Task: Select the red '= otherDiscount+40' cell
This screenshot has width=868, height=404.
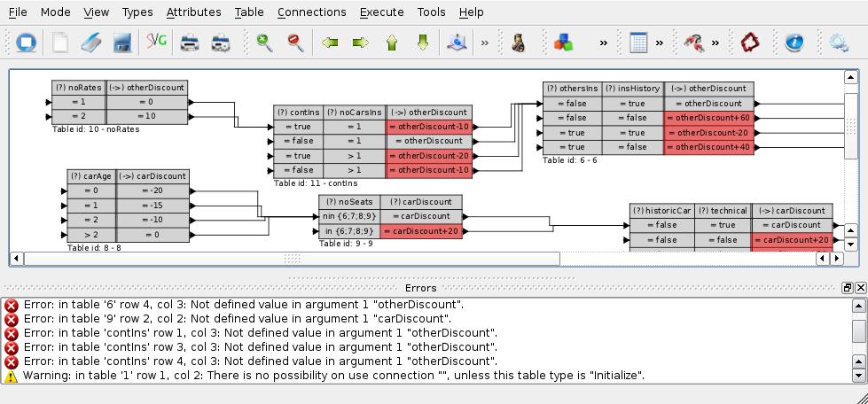Action: [x=708, y=147]
